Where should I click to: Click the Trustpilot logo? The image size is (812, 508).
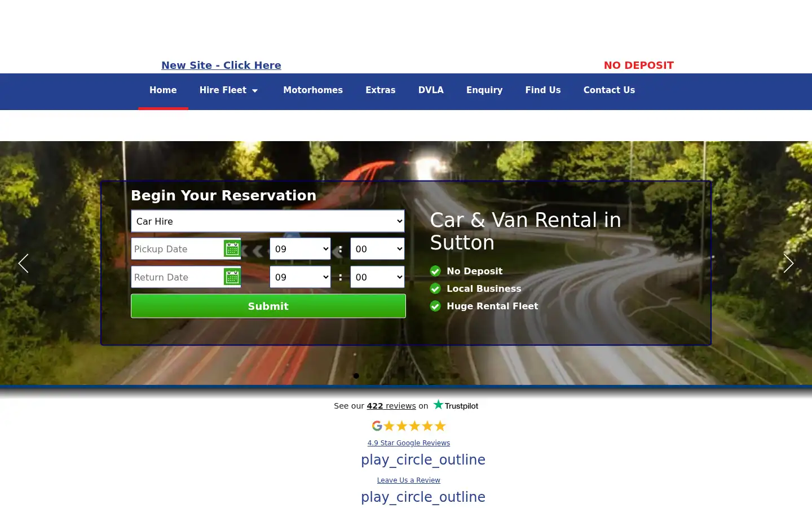pyautogui.click(x=456, y=405)
